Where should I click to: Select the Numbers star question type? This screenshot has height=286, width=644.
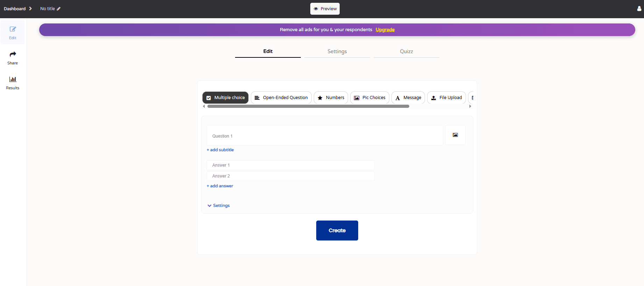(x=331, y=98)
